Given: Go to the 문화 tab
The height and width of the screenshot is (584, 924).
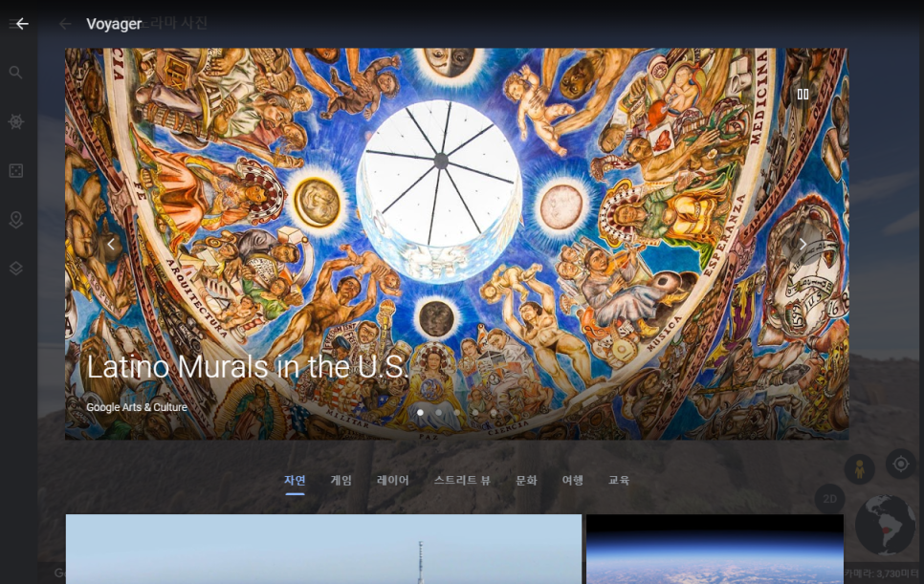Looking at the screenshot, I should pos(526,481).
